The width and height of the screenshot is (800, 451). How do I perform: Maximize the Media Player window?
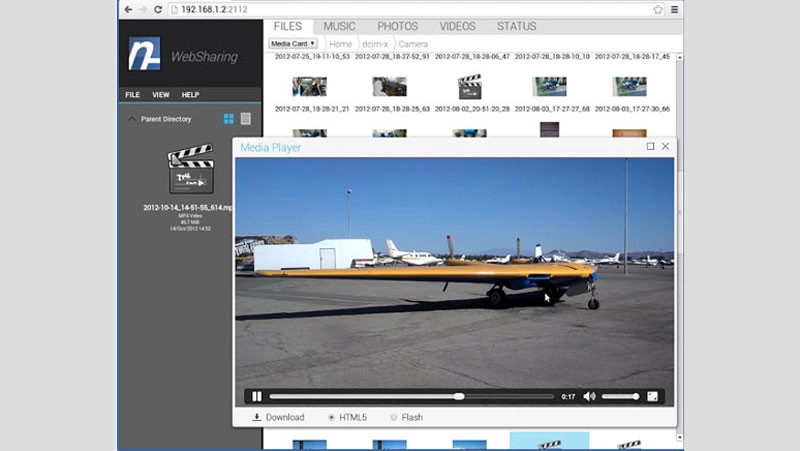(650, 146)
